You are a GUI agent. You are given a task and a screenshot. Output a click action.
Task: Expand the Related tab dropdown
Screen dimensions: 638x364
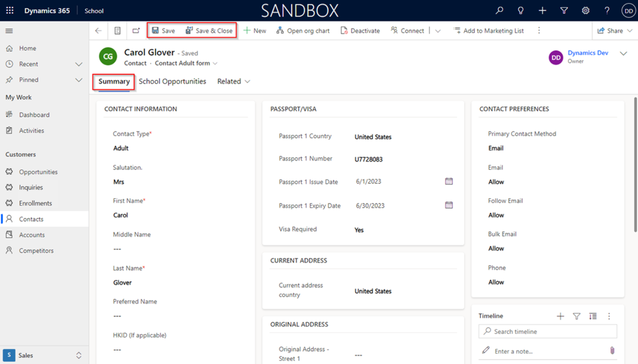coord(234,81)
